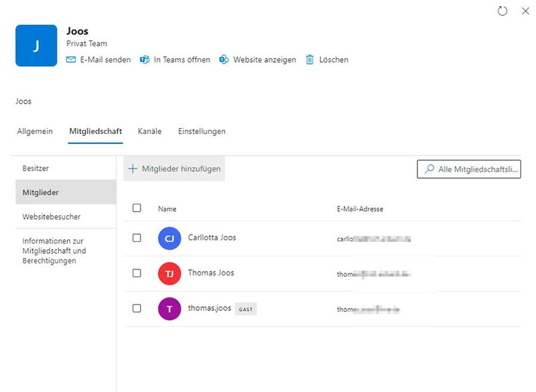Click the envelope icon for E-Mail senden
Screen dimensions: 536x392
click(72, 60)
